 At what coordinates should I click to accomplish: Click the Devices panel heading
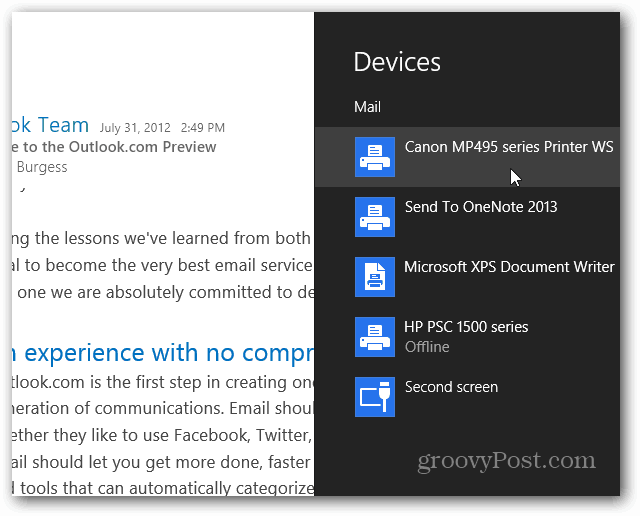pos(397,62)
